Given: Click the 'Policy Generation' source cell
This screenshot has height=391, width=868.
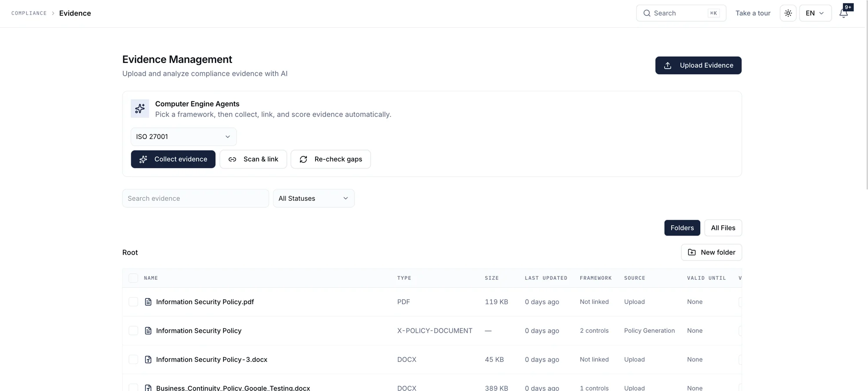Looking at the screenshot, I should coord(649,331).
